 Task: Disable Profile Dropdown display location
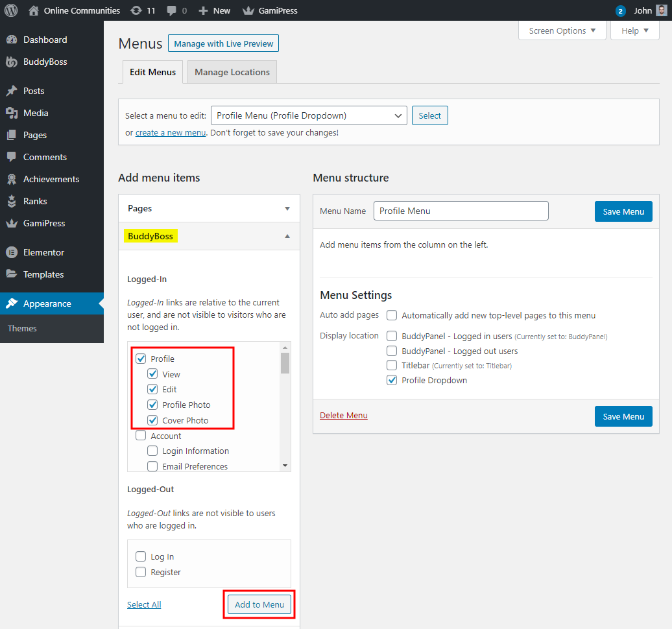click(x=392, y=381)
